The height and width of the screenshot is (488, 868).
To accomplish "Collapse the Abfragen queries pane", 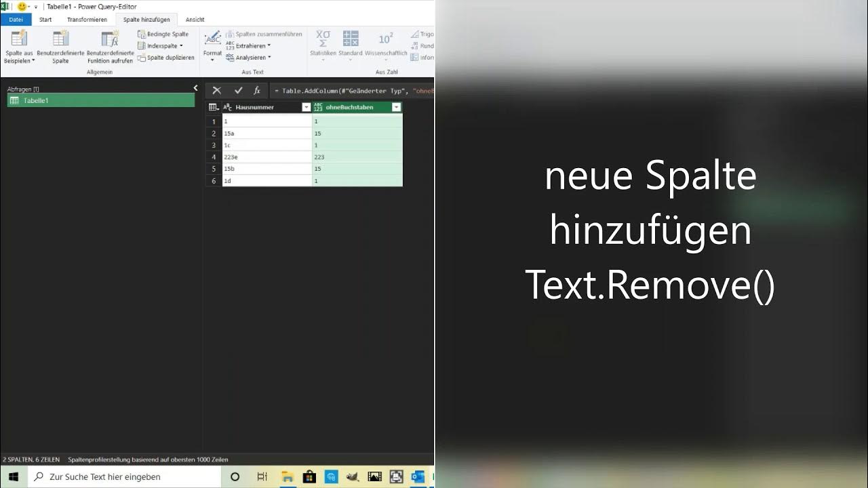I will (195, 88).
